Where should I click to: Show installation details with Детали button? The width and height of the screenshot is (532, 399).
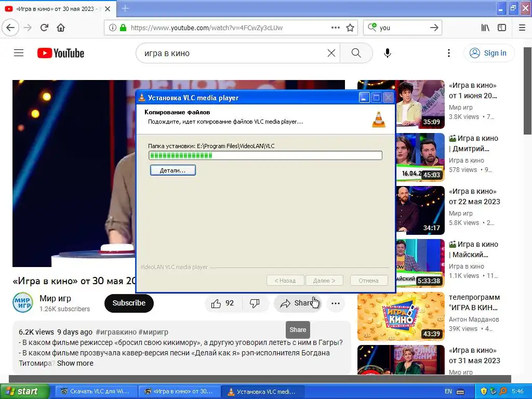tap(172, 170)
